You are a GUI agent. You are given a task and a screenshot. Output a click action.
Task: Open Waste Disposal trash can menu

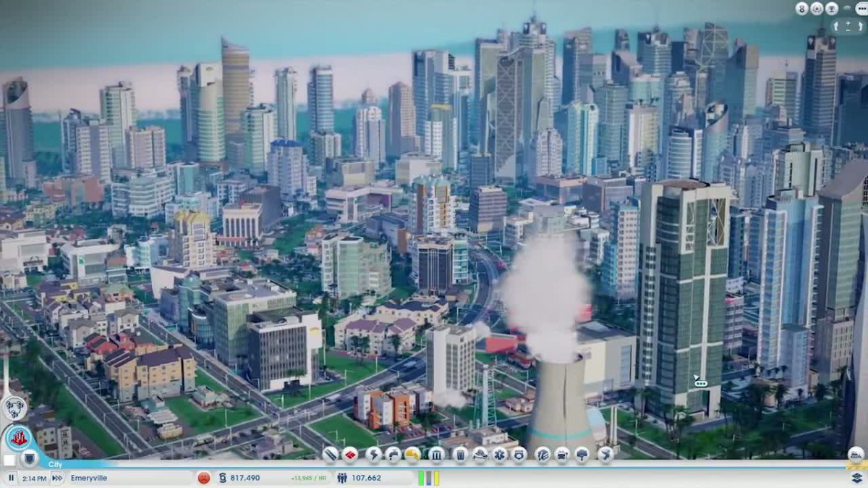[460, 455]
